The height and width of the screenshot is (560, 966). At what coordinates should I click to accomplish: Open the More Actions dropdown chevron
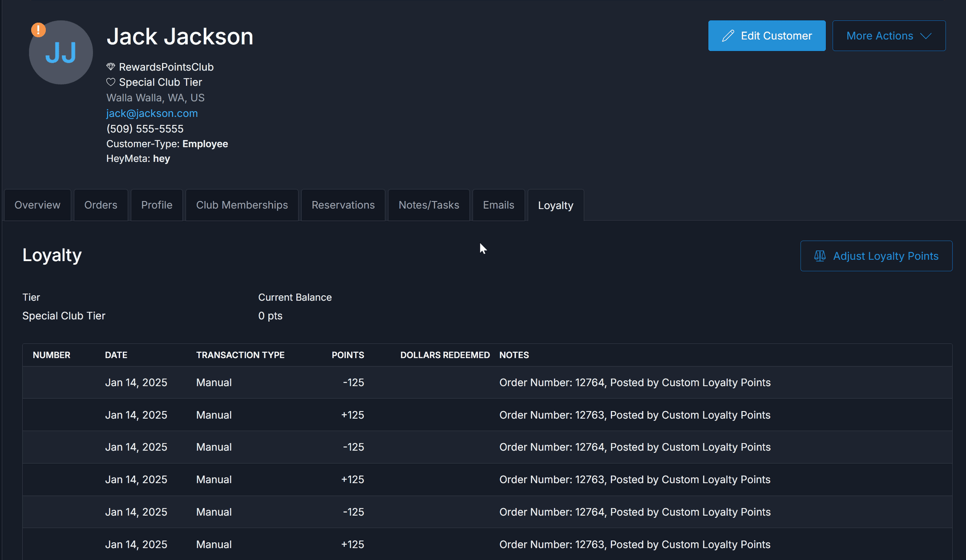click(927, 36)
